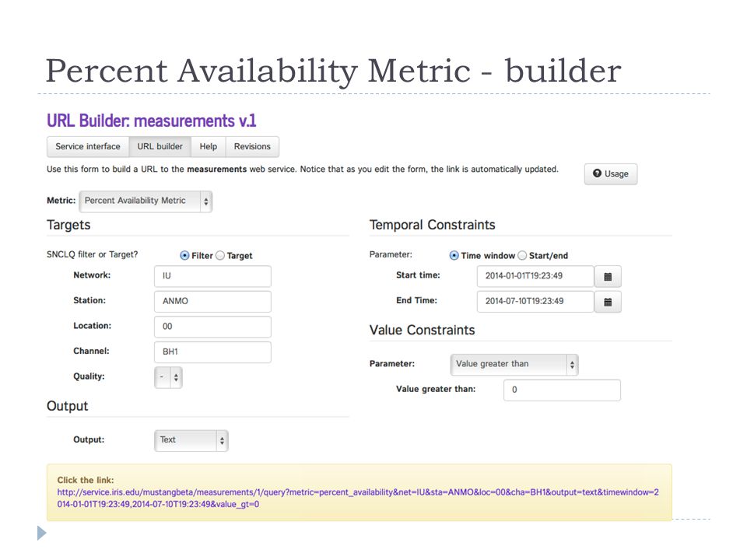Image resolution: width=747 pixels, height=560 pixels.
Task: Click into the Channel field
Action: pos(212,352)
